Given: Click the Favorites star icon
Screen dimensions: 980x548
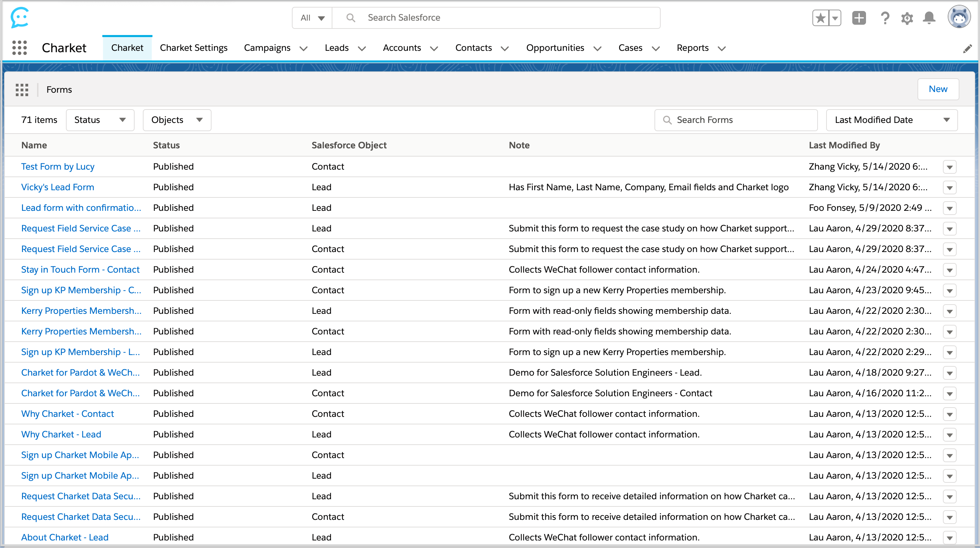Looking at the screenshot, I should 821,18.
